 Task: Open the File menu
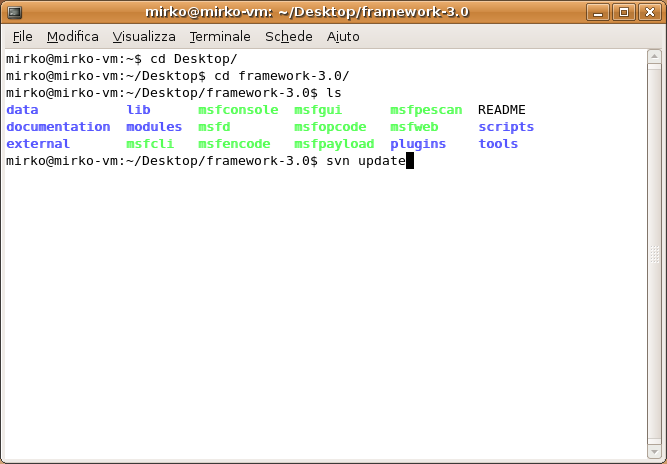23,37
